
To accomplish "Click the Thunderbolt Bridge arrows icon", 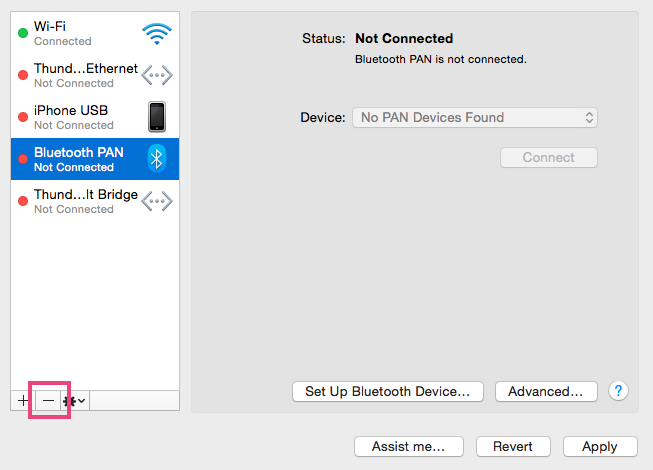I will [x=157, y=201].
